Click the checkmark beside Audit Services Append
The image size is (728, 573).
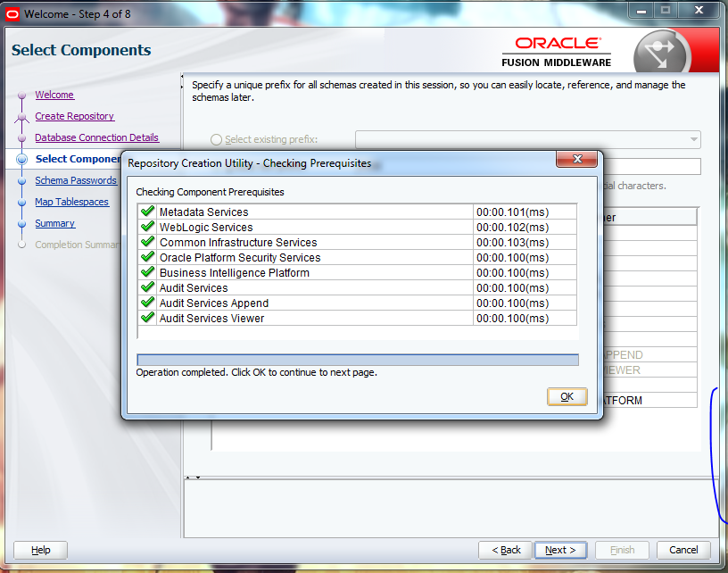pos(147,303)
